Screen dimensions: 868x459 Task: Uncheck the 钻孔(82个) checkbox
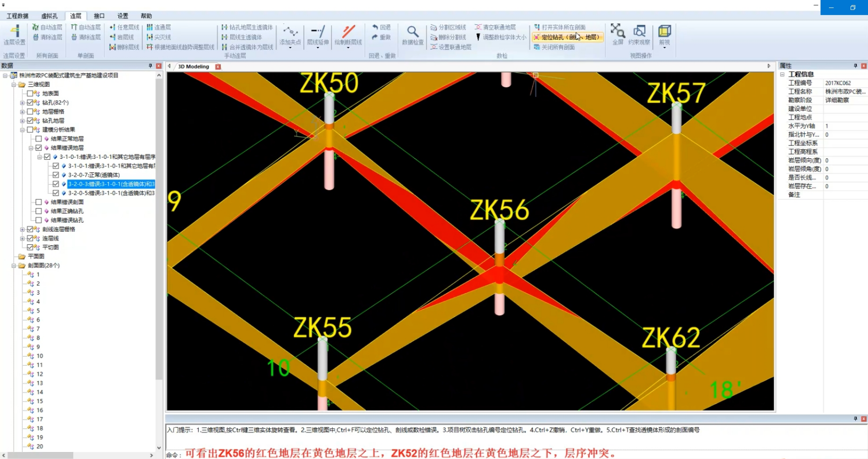point(30,102)
